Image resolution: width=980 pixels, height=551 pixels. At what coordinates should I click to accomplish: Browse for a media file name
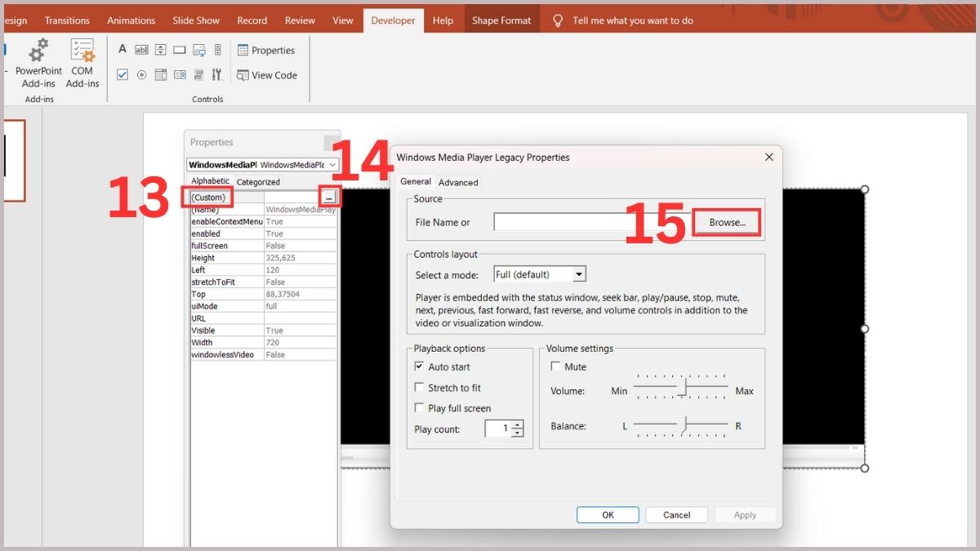[x=725, y=221]
